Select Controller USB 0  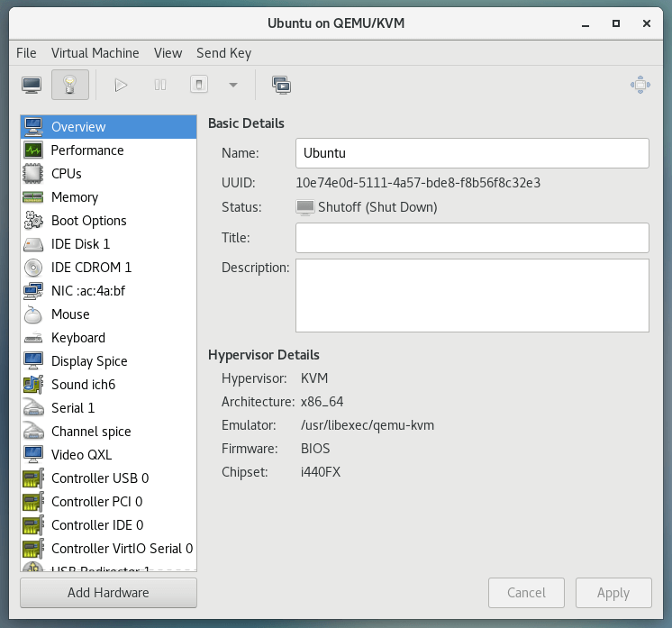click(108, 478)
